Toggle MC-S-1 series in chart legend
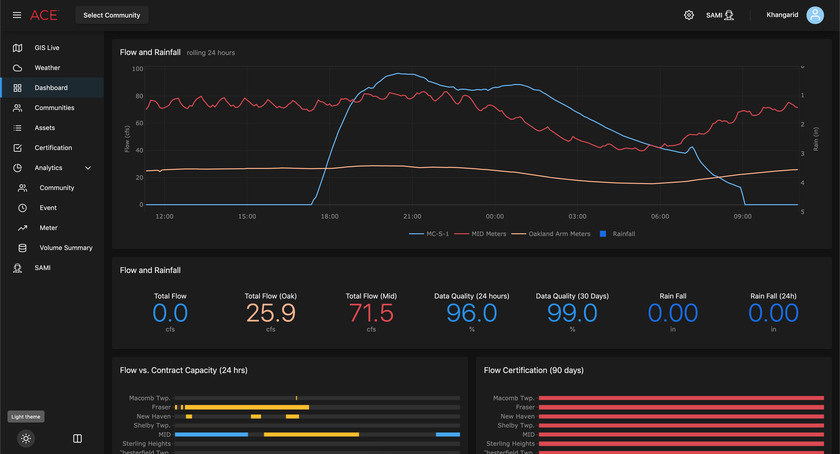Viewport: 840px width, 454px height. tap(431, 233)
